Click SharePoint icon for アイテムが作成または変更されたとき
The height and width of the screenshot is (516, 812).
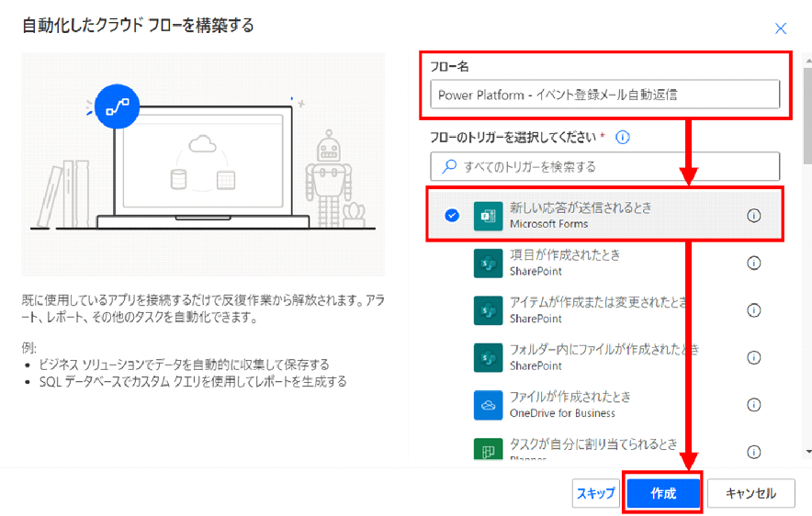[x=488, y=310]
